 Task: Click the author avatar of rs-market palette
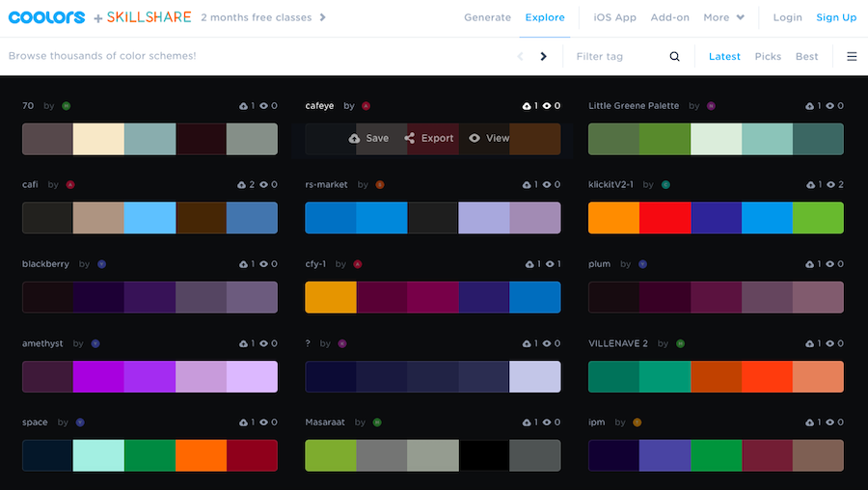(380, 185)
